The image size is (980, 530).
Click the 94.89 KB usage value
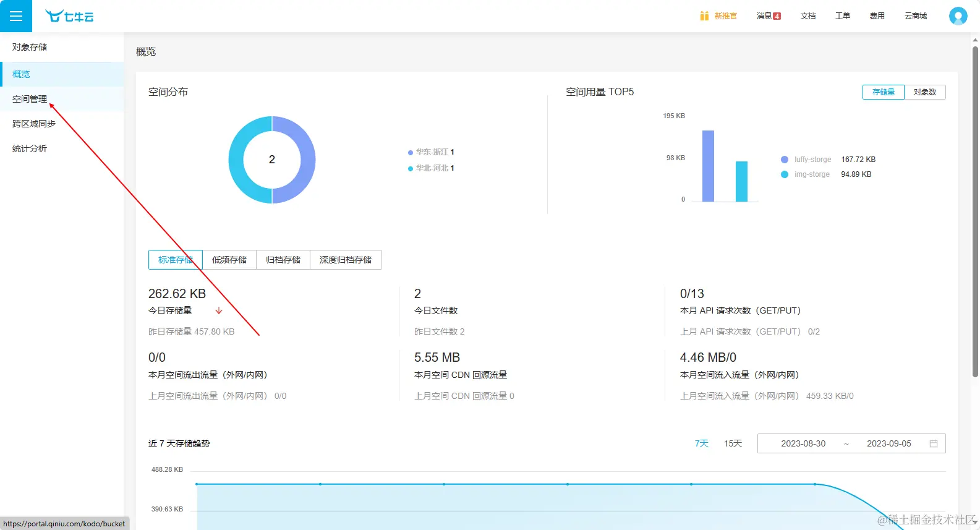pyautogui.click(x=856, y=174)
